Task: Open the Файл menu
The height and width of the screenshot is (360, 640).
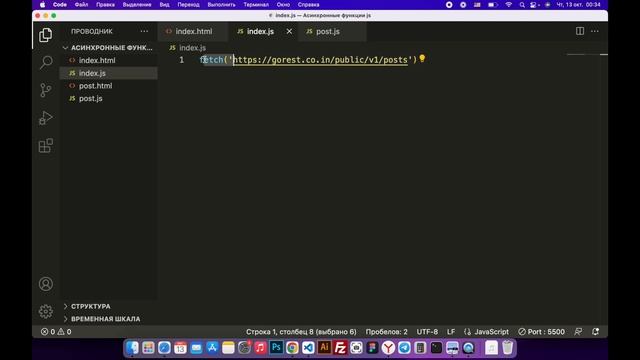Action: point(81,5)
